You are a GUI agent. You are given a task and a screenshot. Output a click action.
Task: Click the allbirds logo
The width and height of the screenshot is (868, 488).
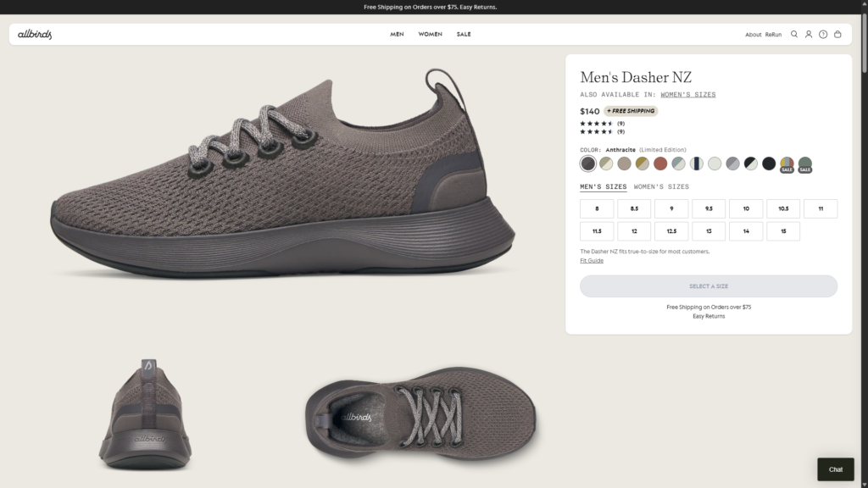click(x=35, y=35)
